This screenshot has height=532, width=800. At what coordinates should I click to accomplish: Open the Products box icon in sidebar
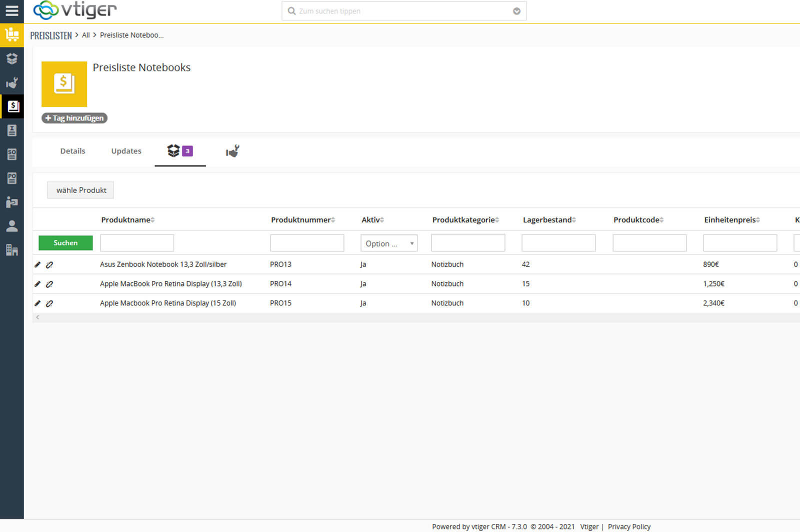pyautogui.click(x=12, y=58)
